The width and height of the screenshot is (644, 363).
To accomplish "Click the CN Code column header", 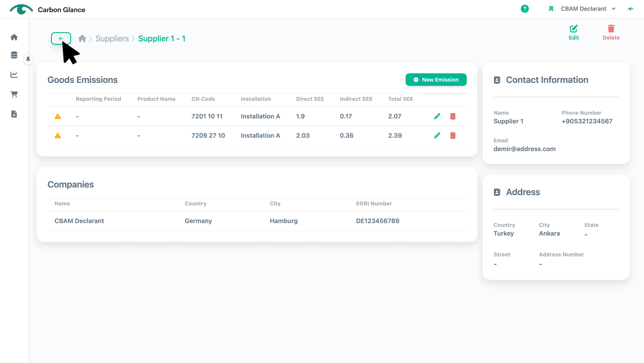I will click(x=203, y=99).
